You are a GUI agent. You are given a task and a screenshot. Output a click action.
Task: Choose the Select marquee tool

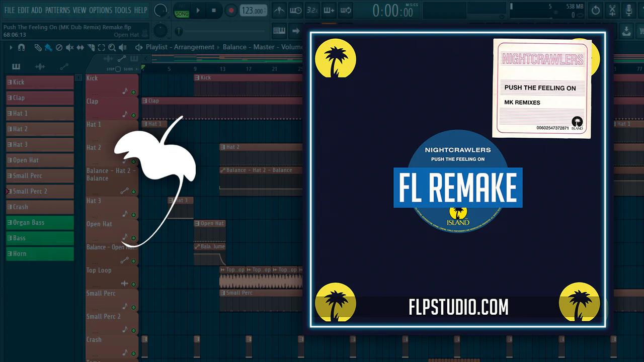pyautogui.click(x=101, y=47)
